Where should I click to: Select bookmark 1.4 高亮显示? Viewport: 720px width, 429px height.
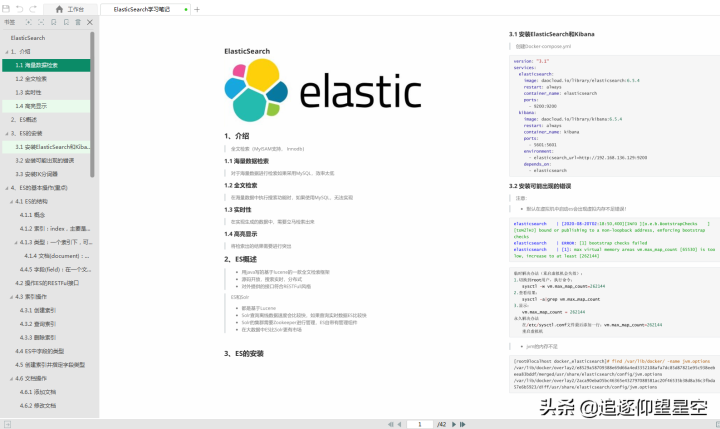coord(46,106)
